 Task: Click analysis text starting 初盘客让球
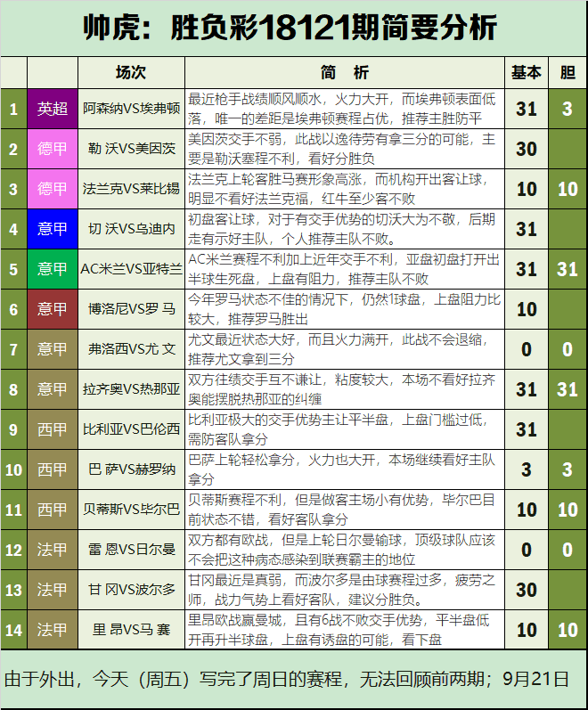pyautogui.click(x=342, y=229)
